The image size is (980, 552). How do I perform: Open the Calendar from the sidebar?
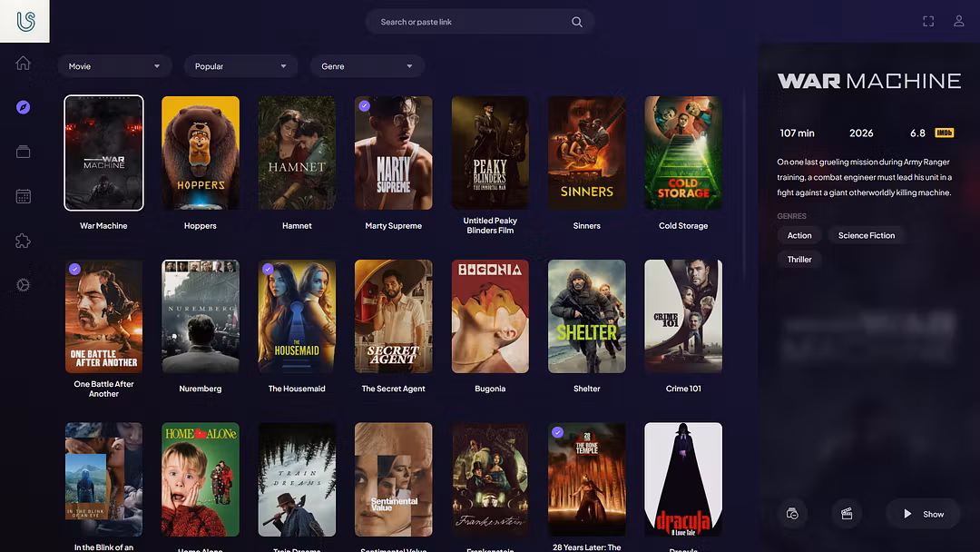click(x=24, y=196)
